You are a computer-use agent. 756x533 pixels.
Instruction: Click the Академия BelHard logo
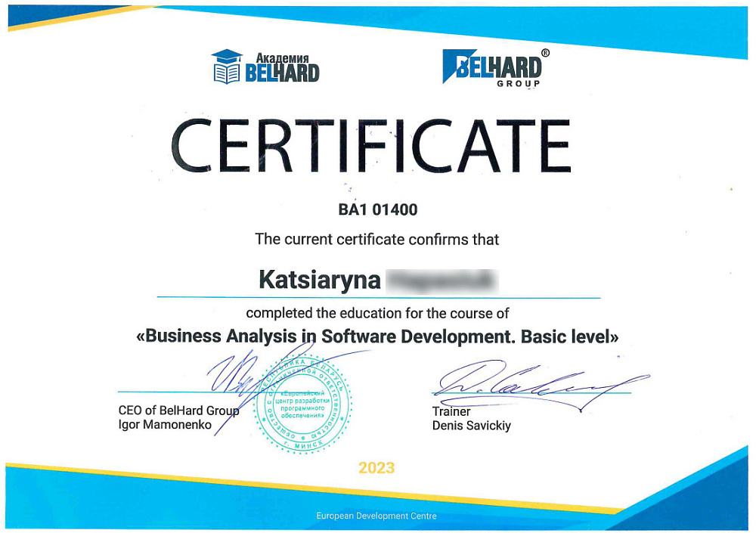tap(266, 67)
